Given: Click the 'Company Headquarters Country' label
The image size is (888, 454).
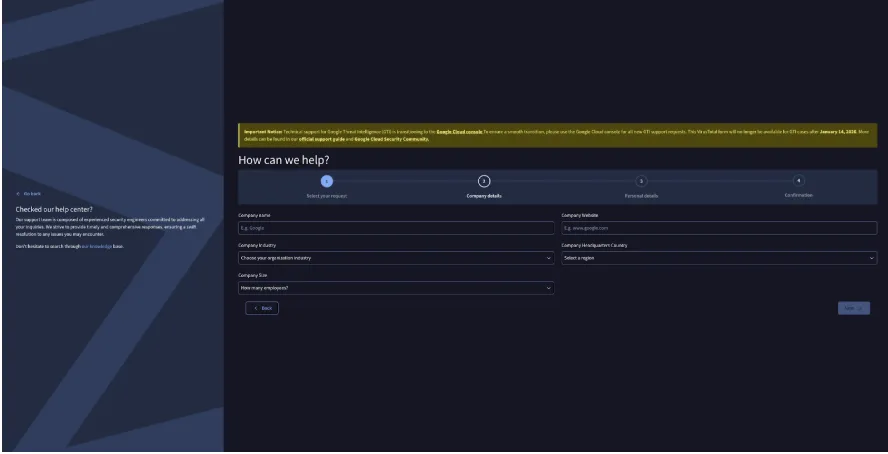Looking at the screenshot, I should click(595, 246).
